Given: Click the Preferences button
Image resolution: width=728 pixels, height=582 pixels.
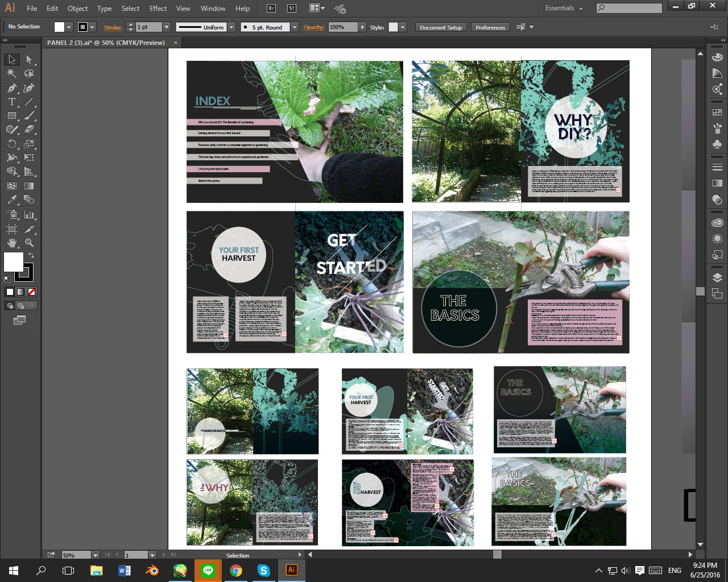Looking at the screenshot, I should [490, 27].
